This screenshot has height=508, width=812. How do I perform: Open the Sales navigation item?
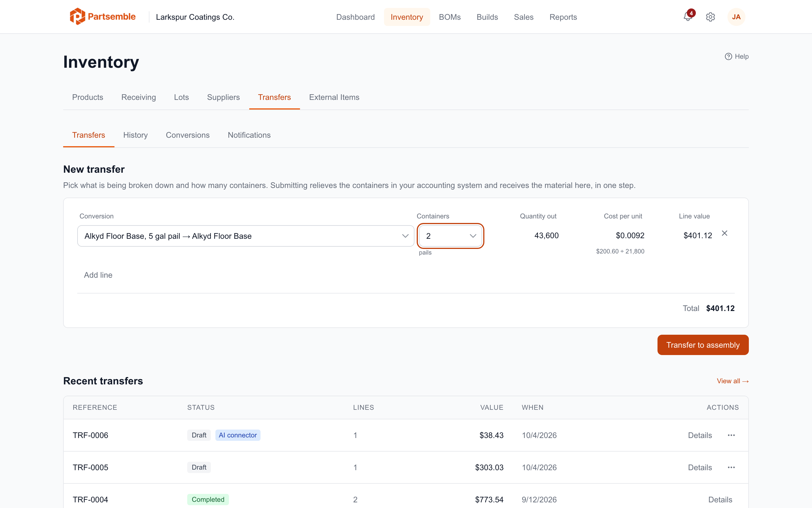[x=524, y=17]
